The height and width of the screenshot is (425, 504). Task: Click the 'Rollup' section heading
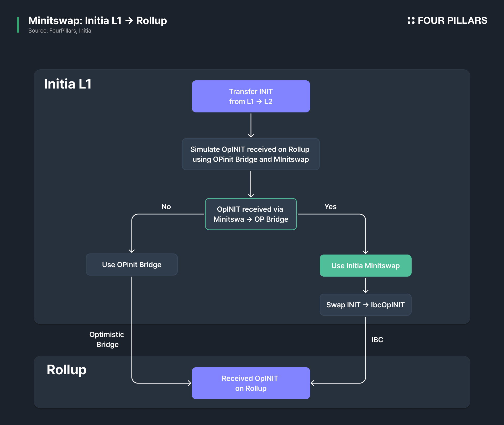point(66,370)
